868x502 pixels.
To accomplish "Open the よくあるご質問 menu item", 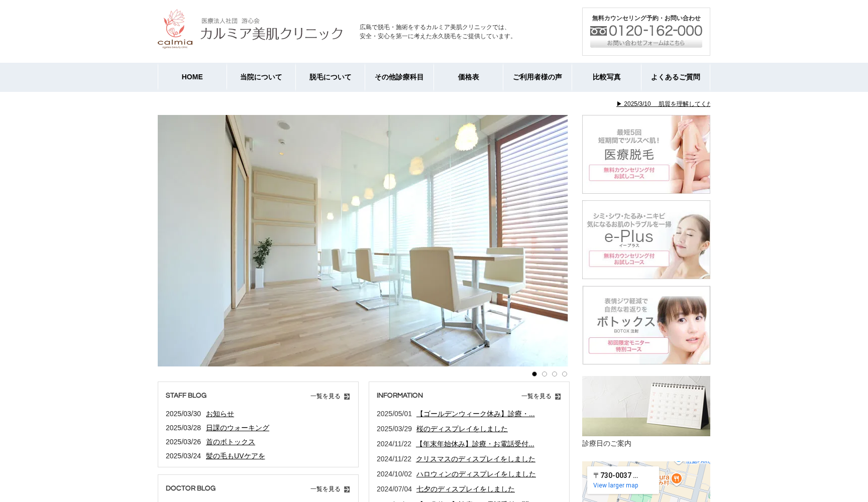I will 676,77.
